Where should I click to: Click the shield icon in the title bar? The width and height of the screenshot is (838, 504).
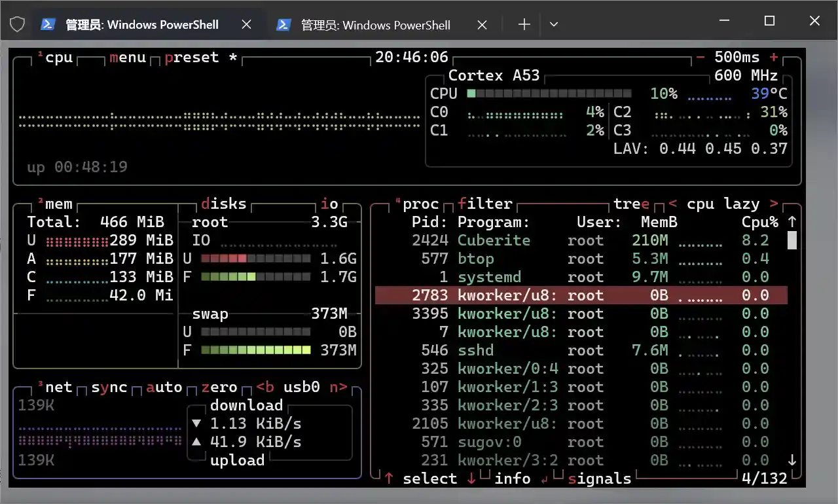click(18, 24)
